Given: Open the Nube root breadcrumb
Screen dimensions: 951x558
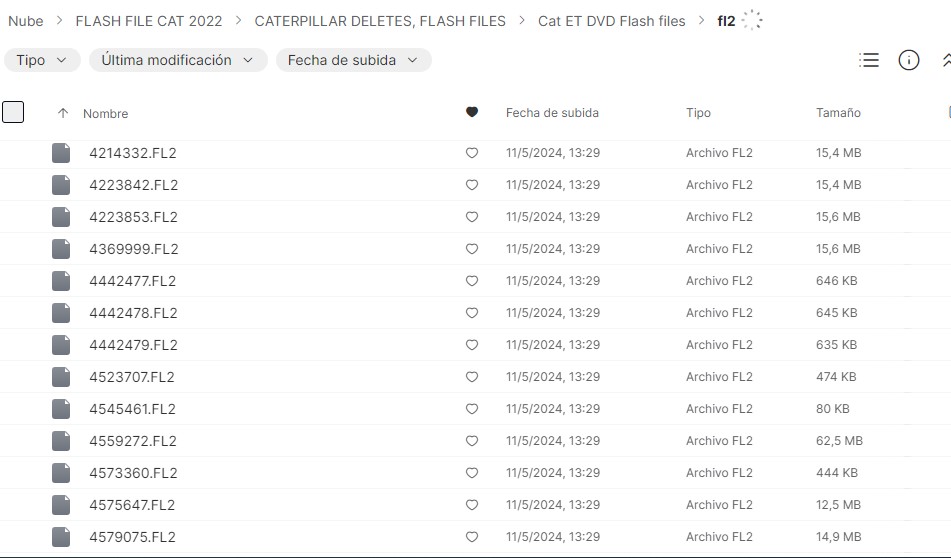Looking at the screenshot, I should tap(26, 21).
